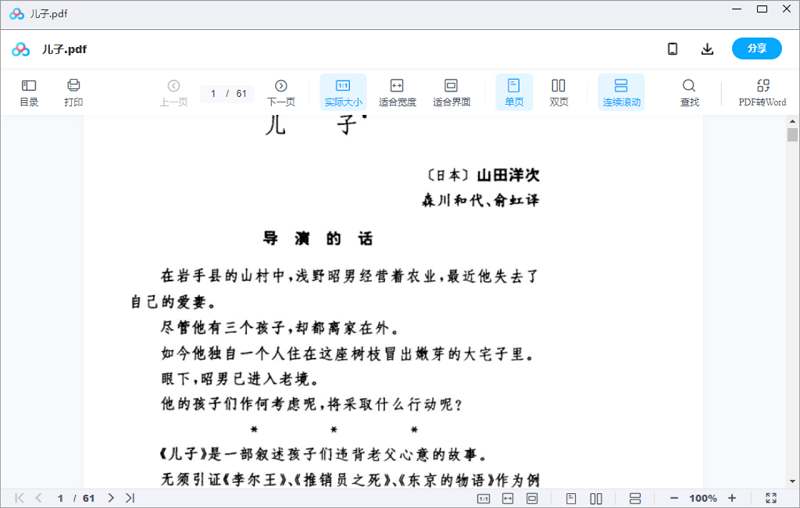Click zoom out minus in bottom bar
This screenshot has width=800, height=508.
coord(674,498)
